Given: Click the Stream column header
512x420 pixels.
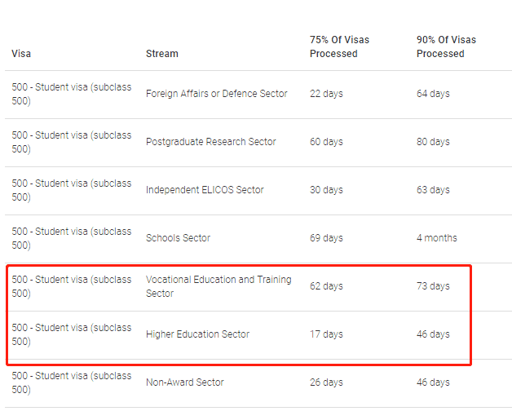Looking at the screenshot, I should pos(162,54).
